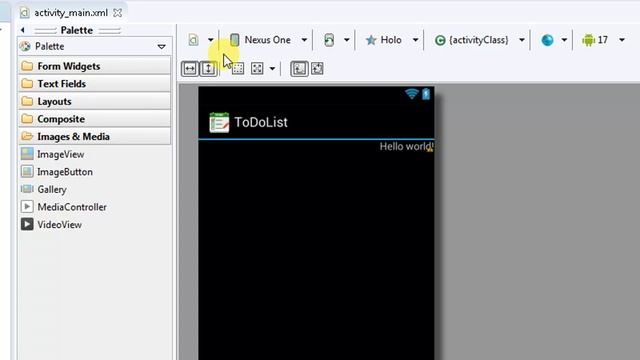Click the {activityClass} label
The height and width of the screenshot is (360, 640).
(479, 40)
